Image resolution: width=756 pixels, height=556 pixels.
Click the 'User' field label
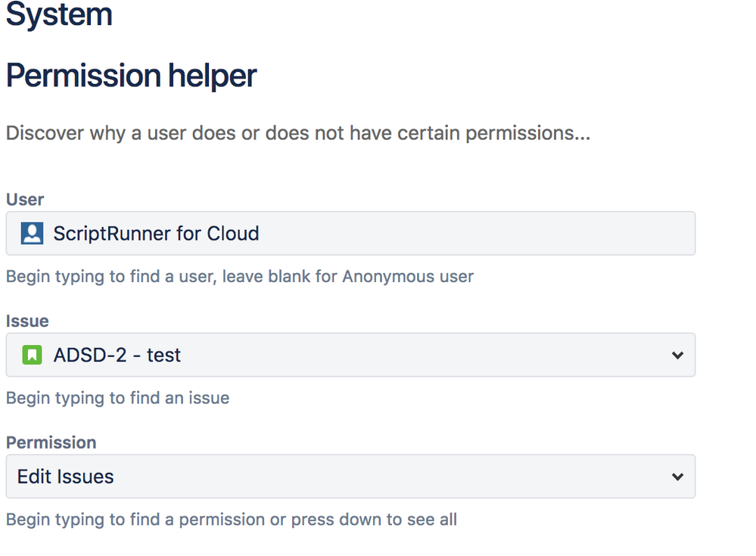click(24, 200)
